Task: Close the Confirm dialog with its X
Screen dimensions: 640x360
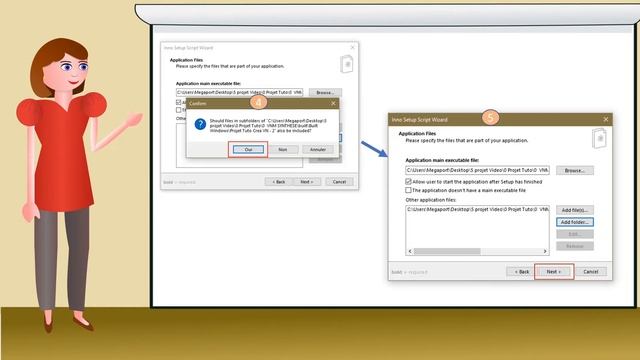Action: pyautogui.click(x=333, y=104)
